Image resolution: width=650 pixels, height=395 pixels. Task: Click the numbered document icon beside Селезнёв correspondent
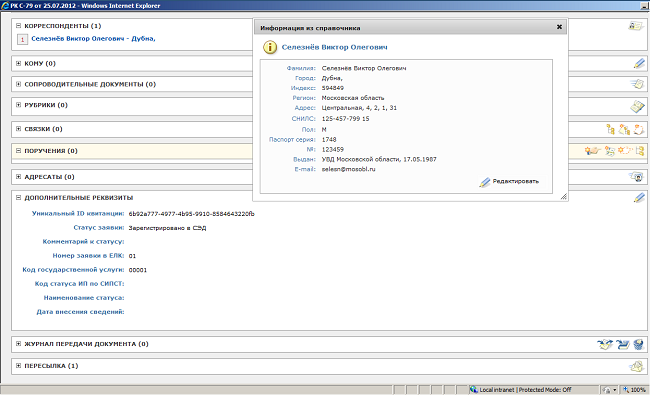22,39
